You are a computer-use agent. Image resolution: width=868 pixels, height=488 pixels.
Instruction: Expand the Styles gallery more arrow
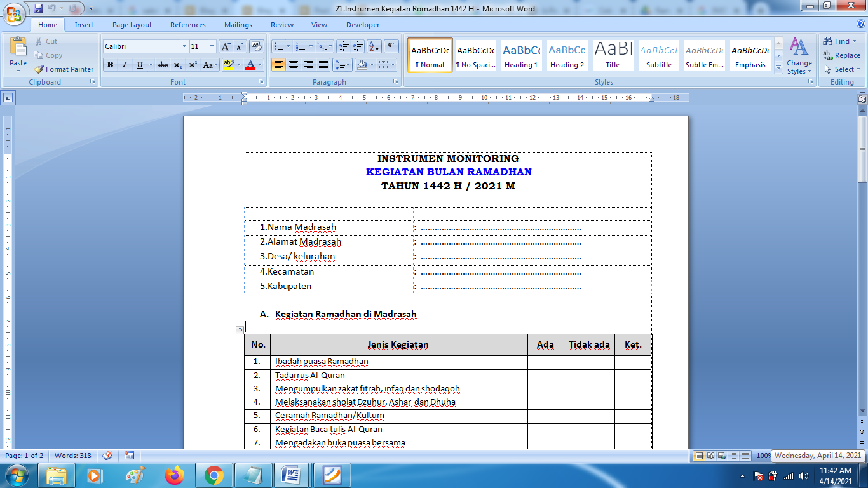pyautogui.click(x=779, y=68)
